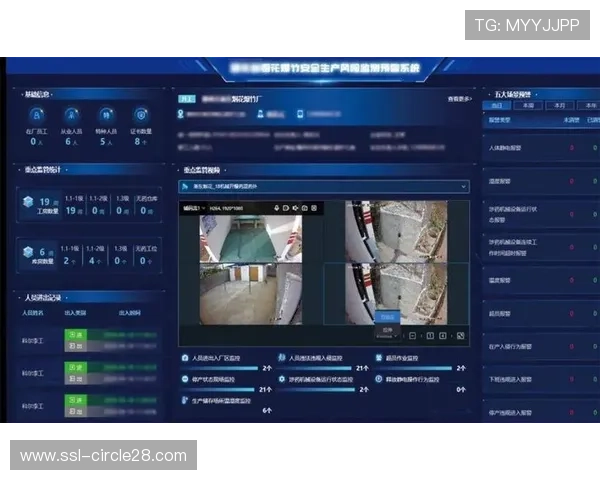The image size is (600, 480).
Task: Click the blue highlighted popup menu option
Action: pos(387,317)
